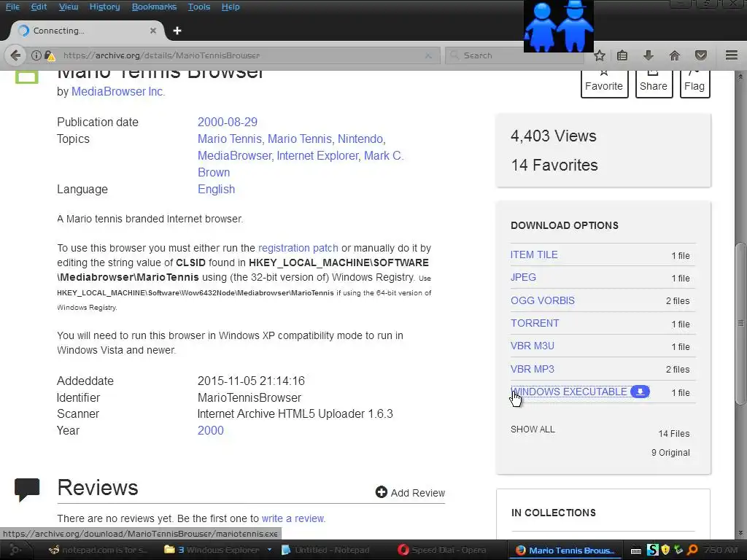The image size is (747, 560).
Task: Click the Start orb in the taskbar
Action: tap(15, 550)
